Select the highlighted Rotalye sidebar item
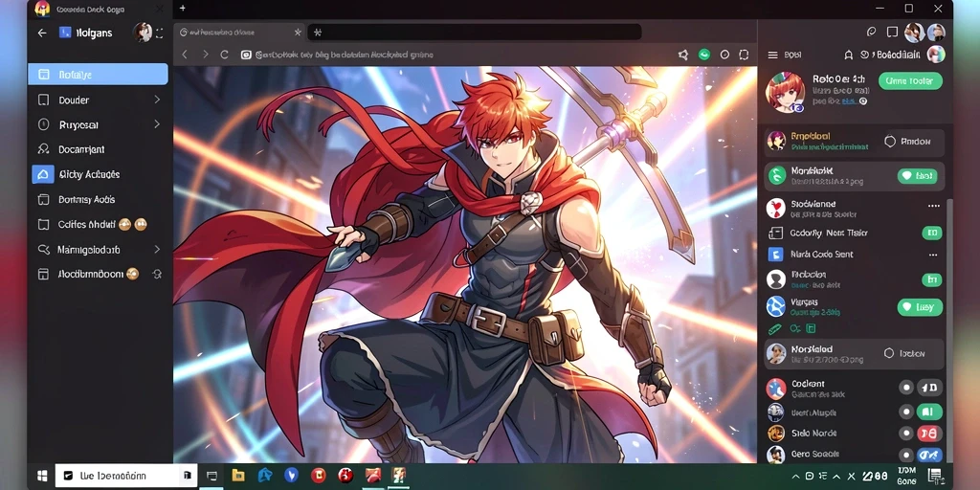The width and height of the screenshot is (980, 490). point(99,75)
